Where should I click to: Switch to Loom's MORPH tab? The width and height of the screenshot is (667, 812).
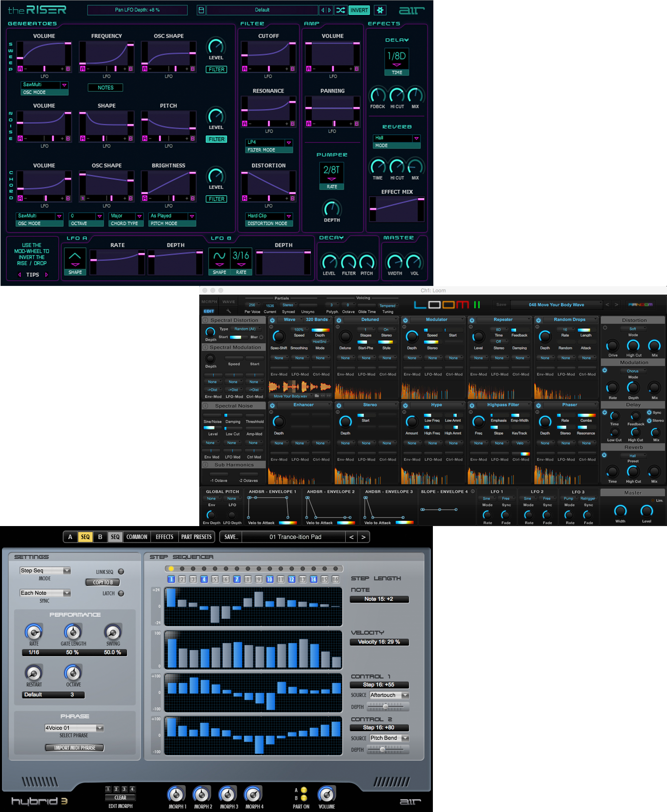(209, 301)
